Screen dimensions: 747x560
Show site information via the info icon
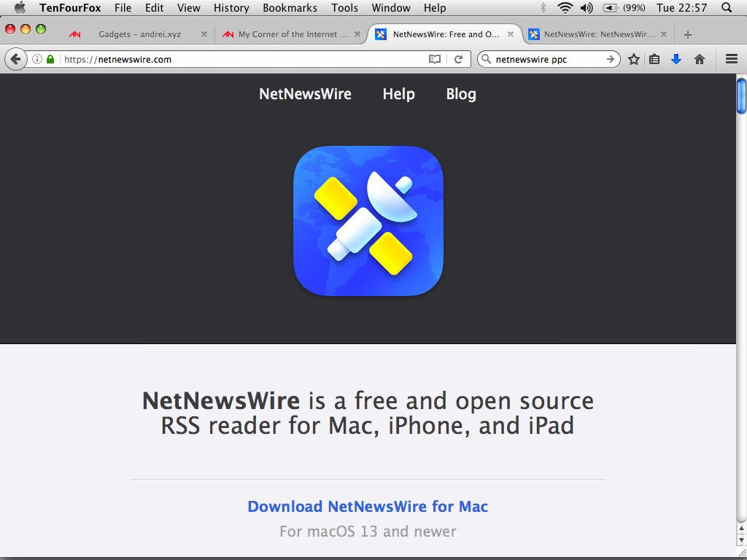(37, 59)
